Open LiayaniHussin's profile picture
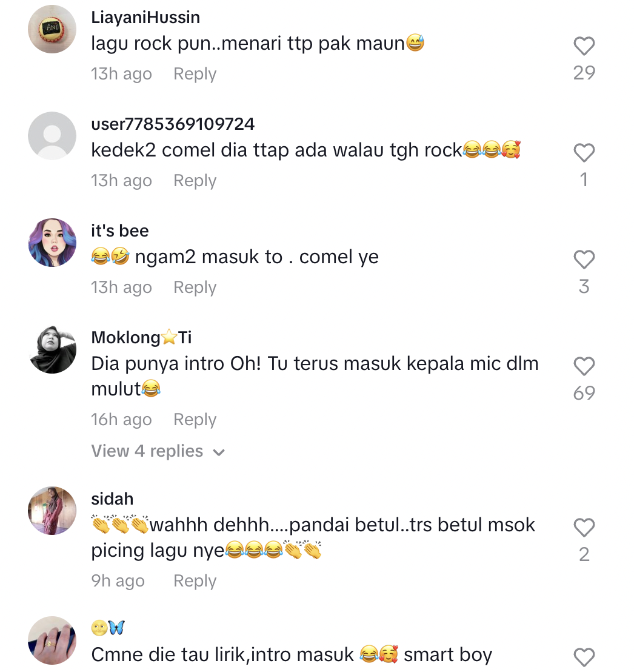The height and width of the screenshot is (672, 634). (x=53, y=29)
